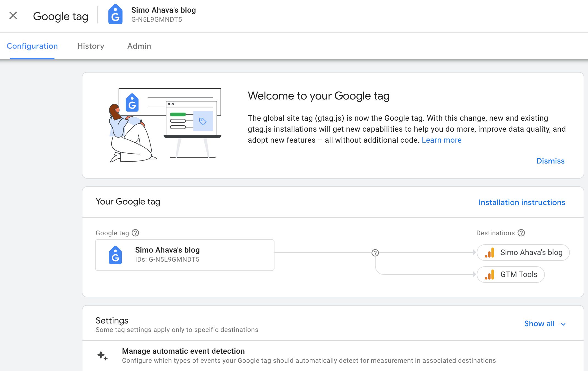Viewport: 588px width, 371px height.
Task: Click the Your Google tag heading
Action: coord(128,201)
